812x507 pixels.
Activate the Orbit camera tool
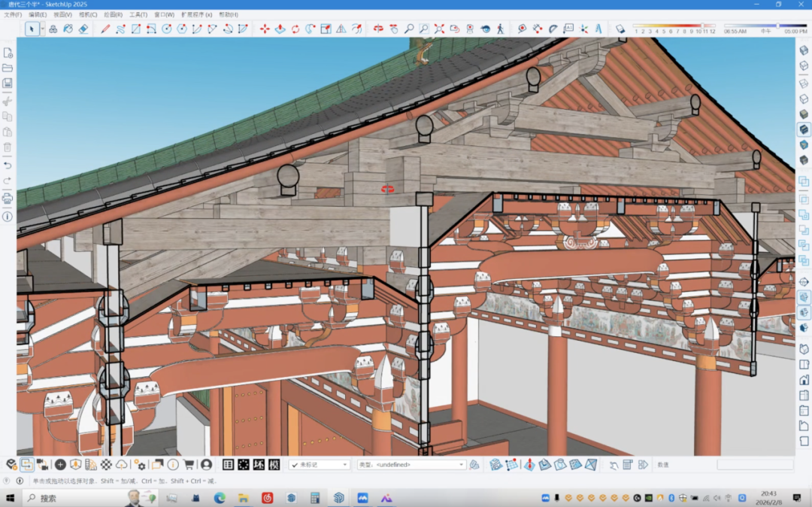(378, 29)
